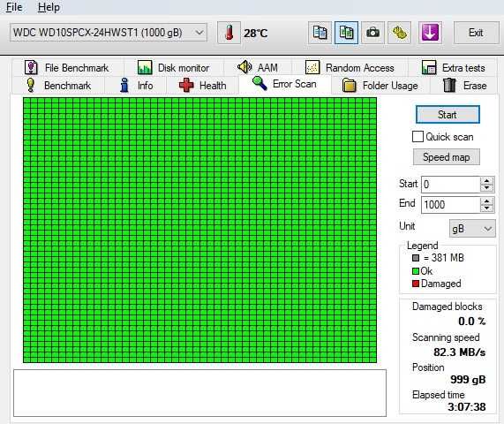Image resolution: width=504 pixels, height=424 pixels.
Task: Expand the WDC drive selection dropdown
Action: point(199,33)
